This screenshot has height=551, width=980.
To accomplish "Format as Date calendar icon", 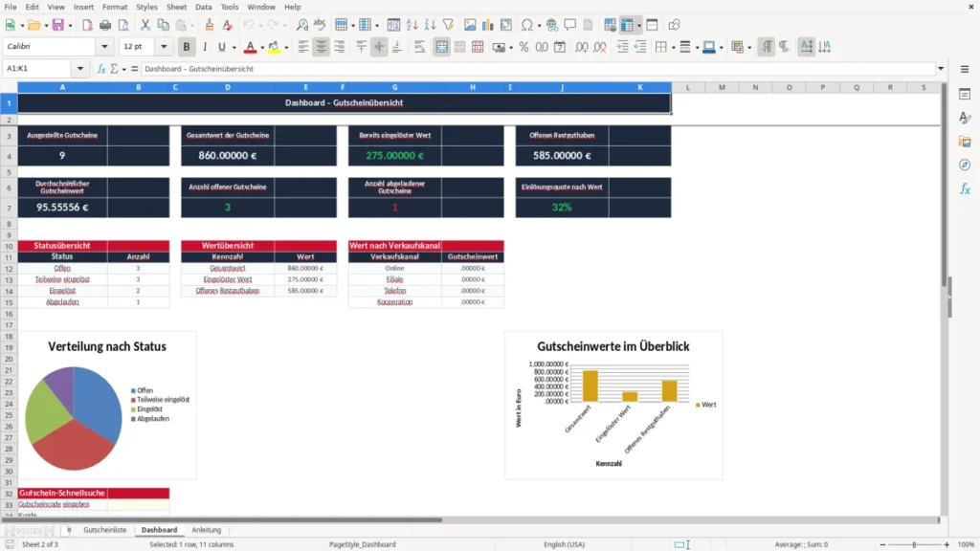I will (560, 47).
